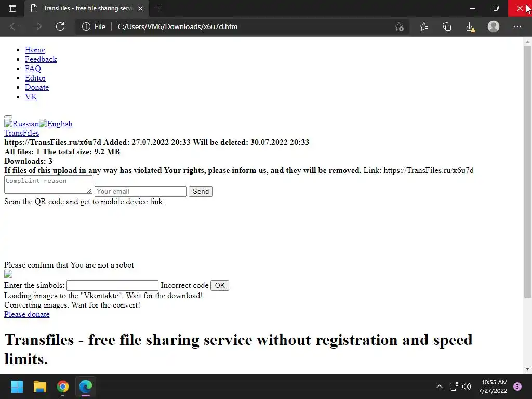Open notifications badge showing 3
The width and height of the screenshot is (532, 399).
517,387
